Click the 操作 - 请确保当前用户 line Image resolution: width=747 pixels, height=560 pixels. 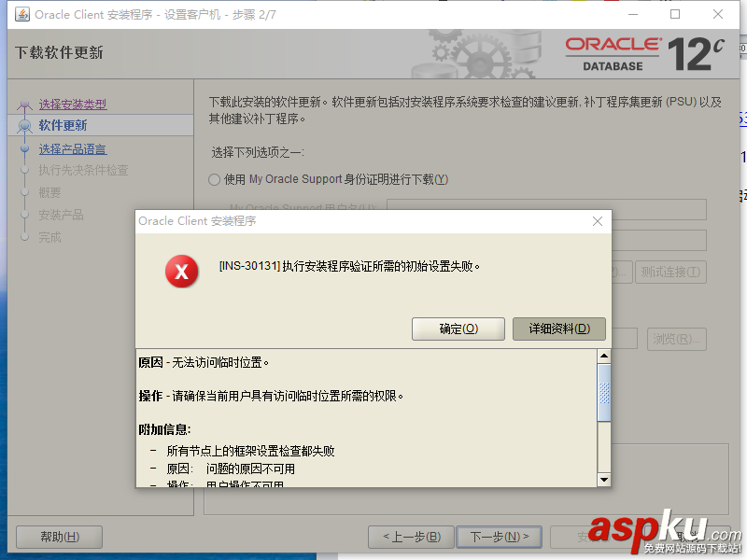(x=271, y=396)
